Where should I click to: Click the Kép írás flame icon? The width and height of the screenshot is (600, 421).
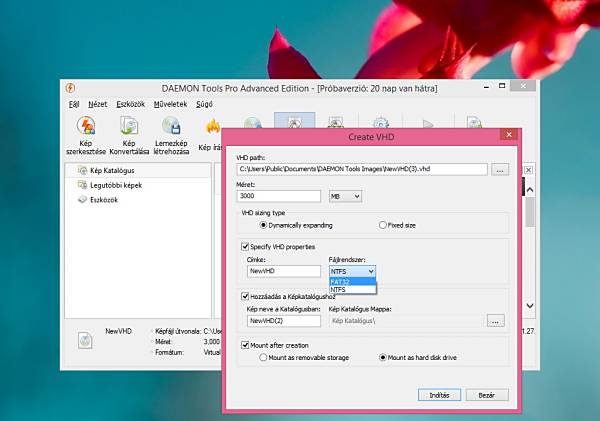point(212,127)
